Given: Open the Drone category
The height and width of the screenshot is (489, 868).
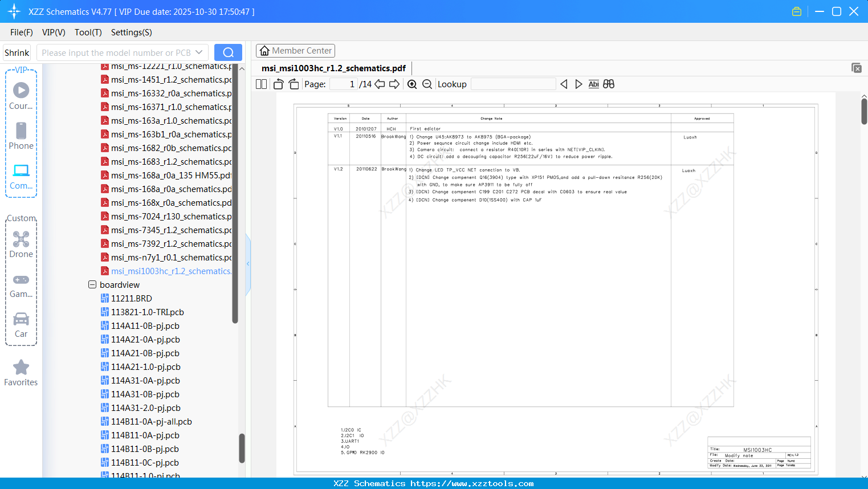Looking at the screenshot, I should [x=21, y=244].
